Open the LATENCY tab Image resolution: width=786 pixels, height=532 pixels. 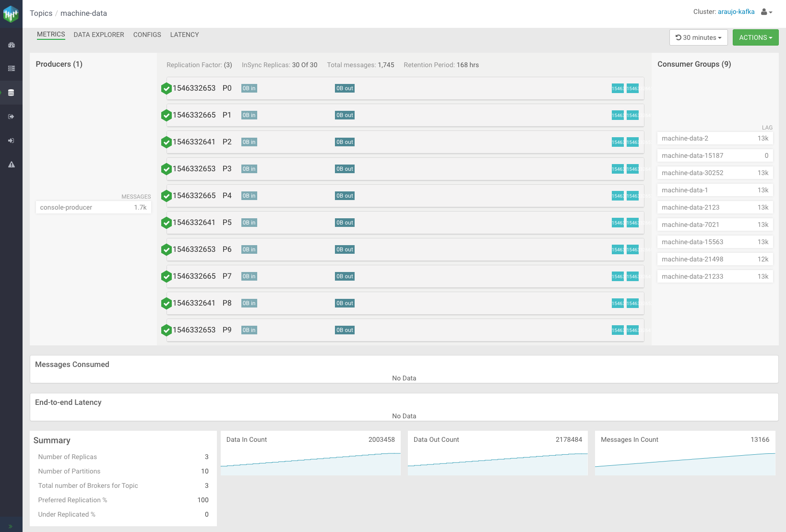[x=184, y=35]
